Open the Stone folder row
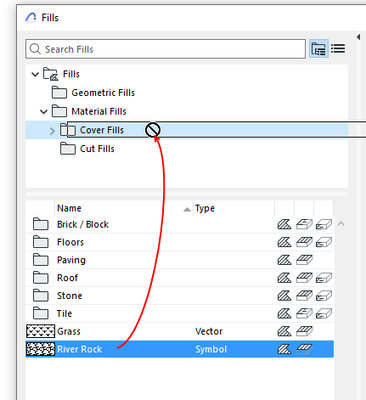This screenshot has height=400, width=366. click(179, 296)
